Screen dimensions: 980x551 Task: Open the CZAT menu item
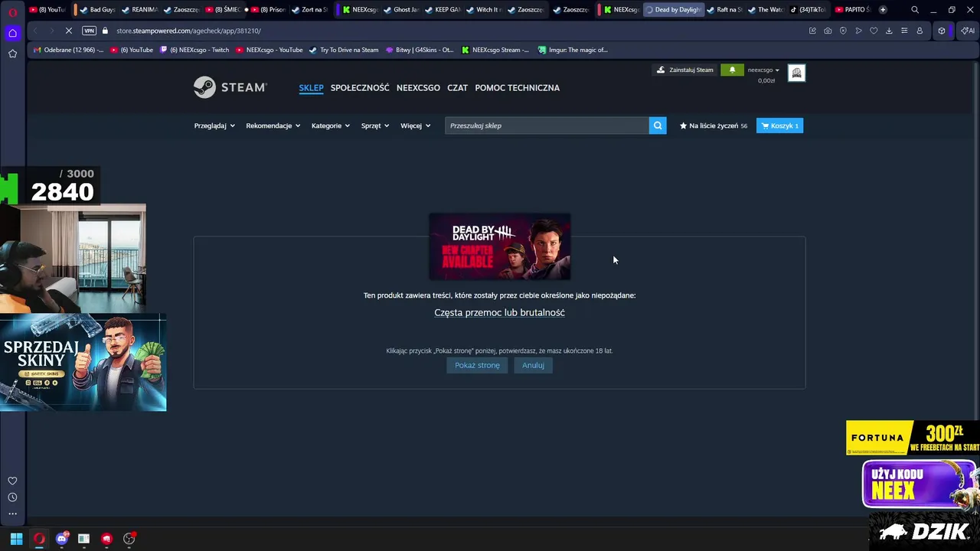click(x=457, y=88)
